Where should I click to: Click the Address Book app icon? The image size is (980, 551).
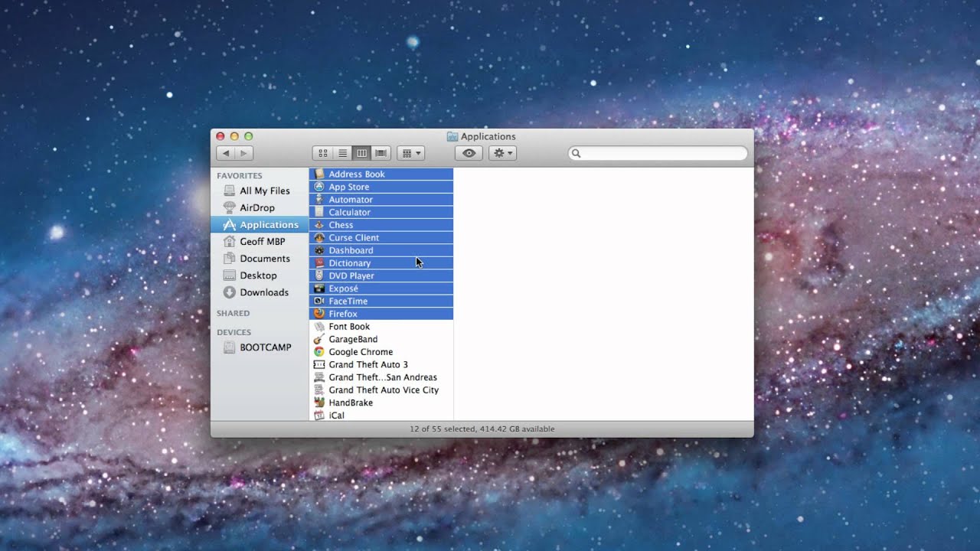(319, 174)
